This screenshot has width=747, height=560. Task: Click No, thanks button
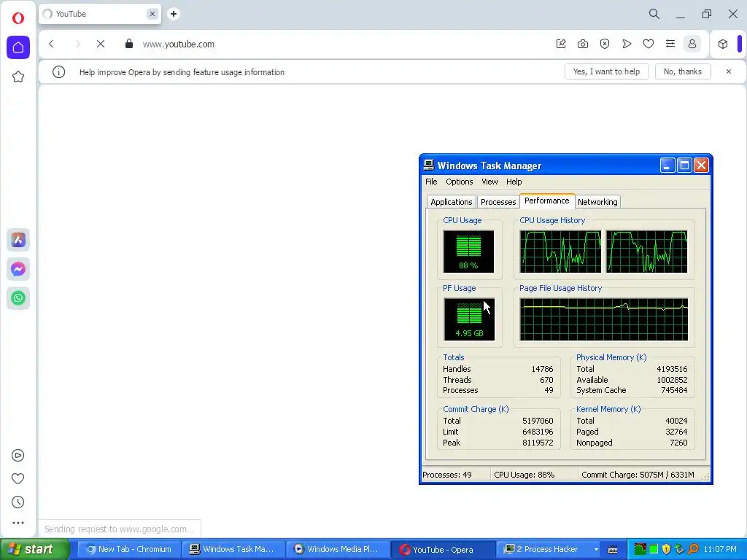pyautogui.click(x=683, y=71)
